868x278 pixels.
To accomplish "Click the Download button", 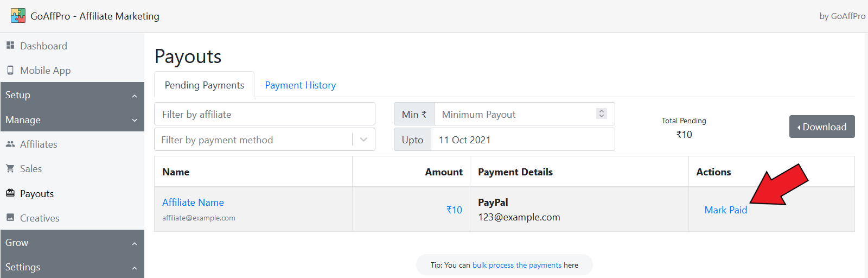I will click(x=821, y=127).
